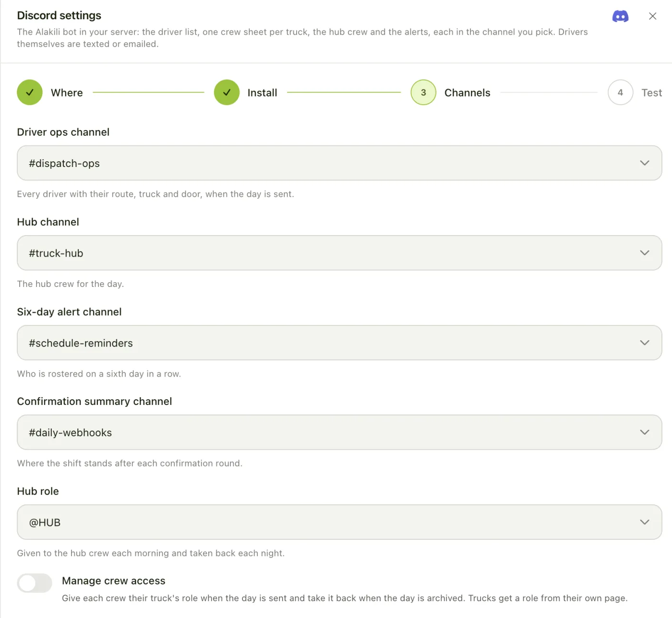Image resolution: width=672 pixels, height=618 pixels.
Task: Click the #schedule-reminders selected value
Action: point(81,343)
